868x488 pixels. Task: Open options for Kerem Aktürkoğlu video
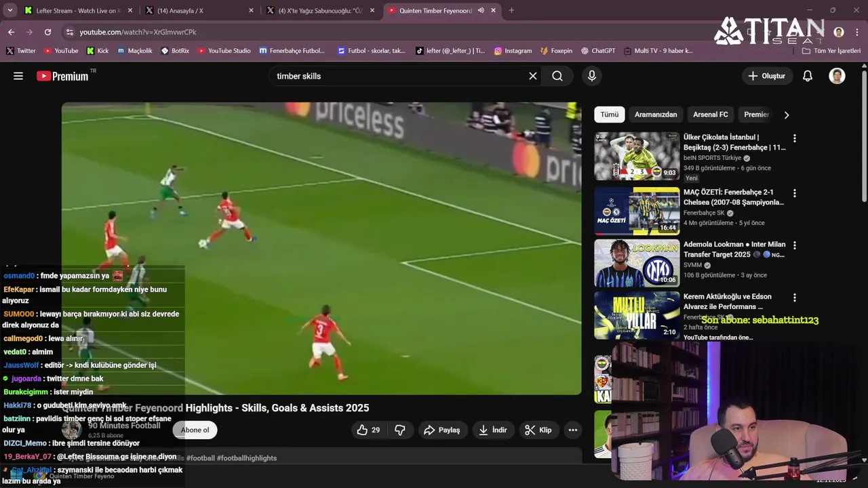(795, 298)
